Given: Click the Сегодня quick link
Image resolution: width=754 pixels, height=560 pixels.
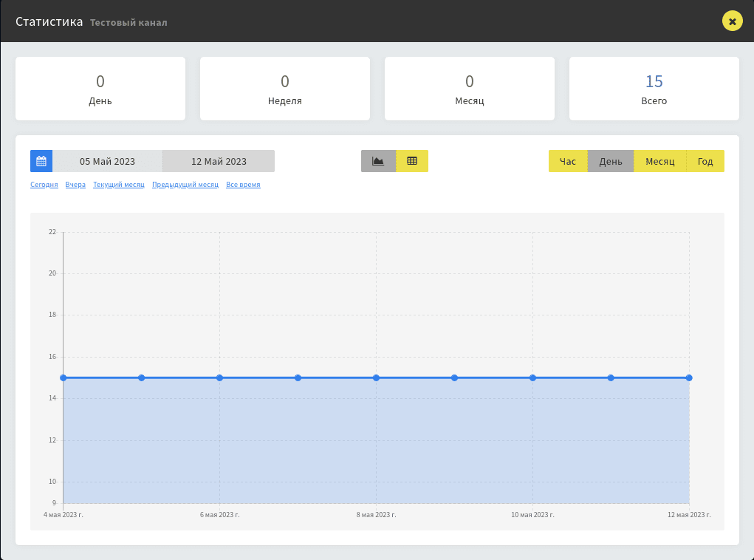Looking at the screenshot, I should [44, 185].
